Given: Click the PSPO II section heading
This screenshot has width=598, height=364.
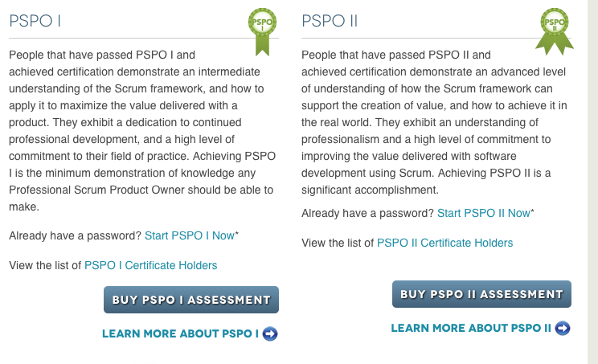Looking at the screenshot, I should [330, 21].
